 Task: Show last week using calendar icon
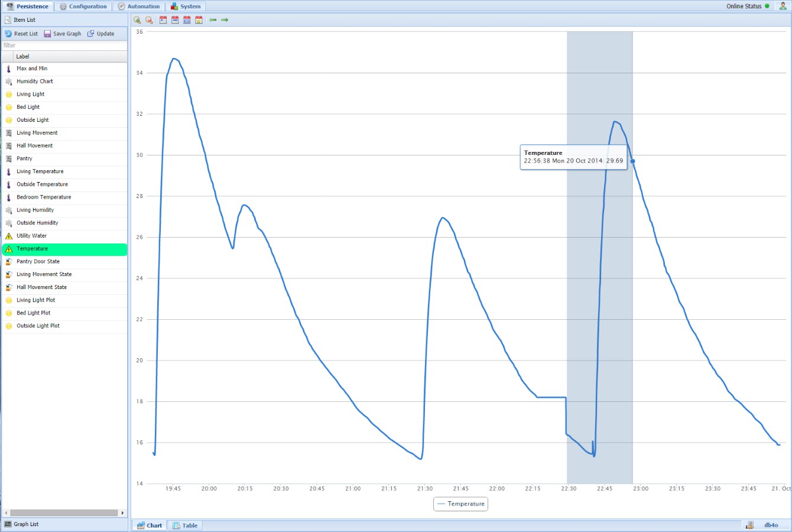point(175,20)
